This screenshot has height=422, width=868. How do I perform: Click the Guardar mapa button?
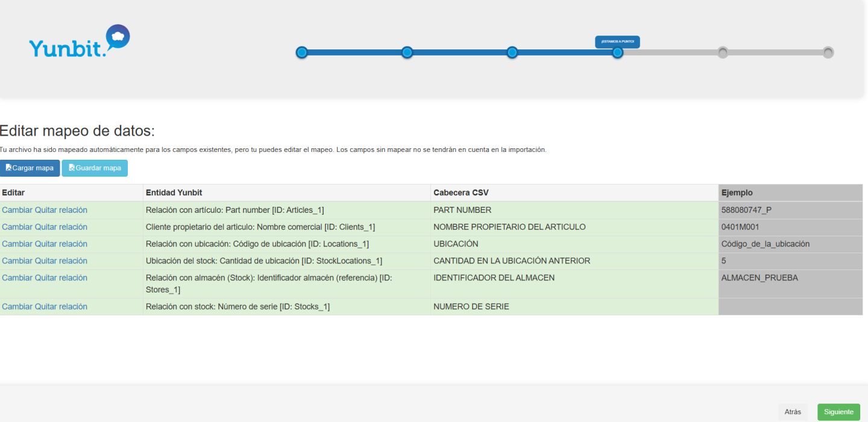[x=95, y=168]
